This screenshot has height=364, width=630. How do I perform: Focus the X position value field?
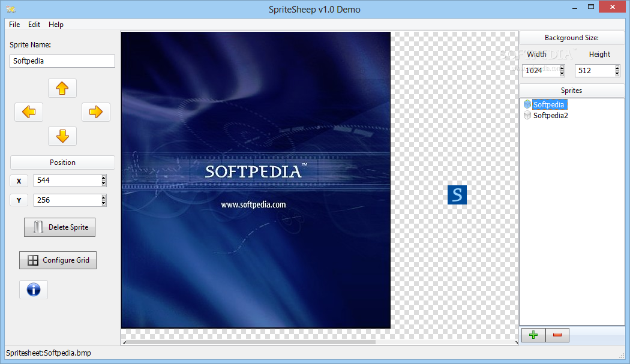(67, 181)
